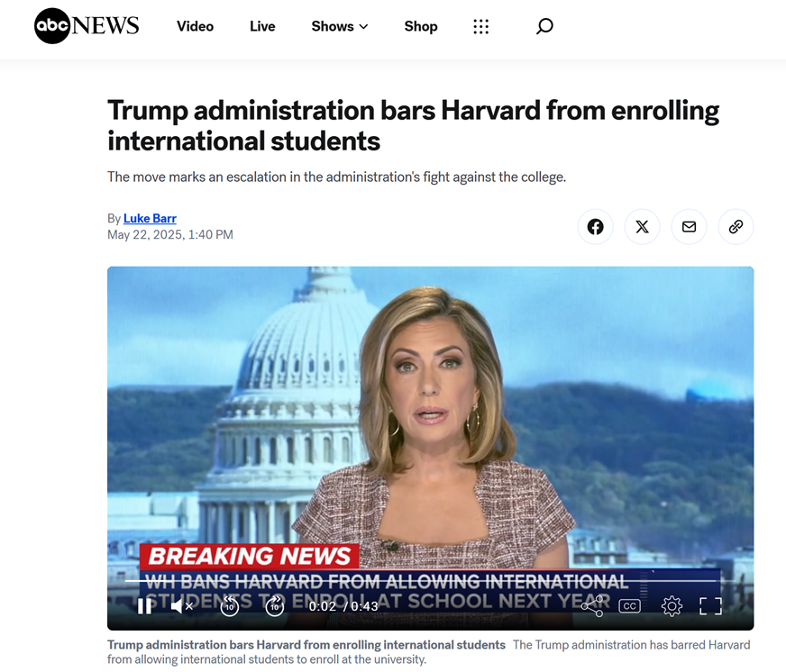Skip forward ten seconds
The image size is (786, 672).
(x=275, y=606)
